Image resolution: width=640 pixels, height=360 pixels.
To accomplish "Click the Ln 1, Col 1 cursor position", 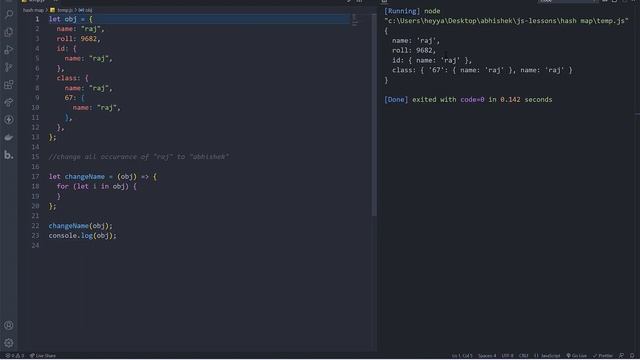I will click(x=462, y=356).
